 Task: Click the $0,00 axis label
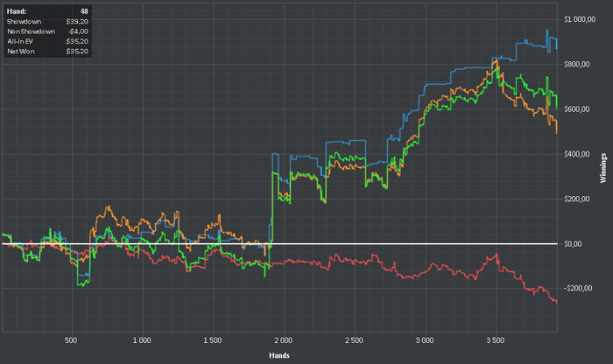pos(573,244)
